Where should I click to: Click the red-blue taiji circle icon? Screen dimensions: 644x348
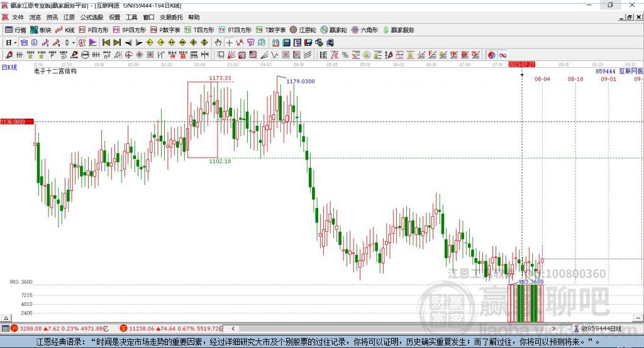click(492, 55)
